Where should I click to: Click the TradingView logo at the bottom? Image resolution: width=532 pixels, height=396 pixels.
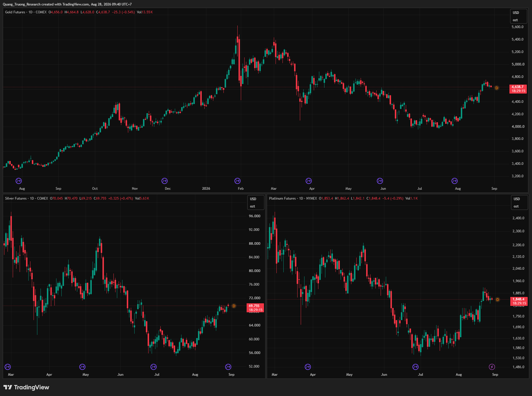26,387
